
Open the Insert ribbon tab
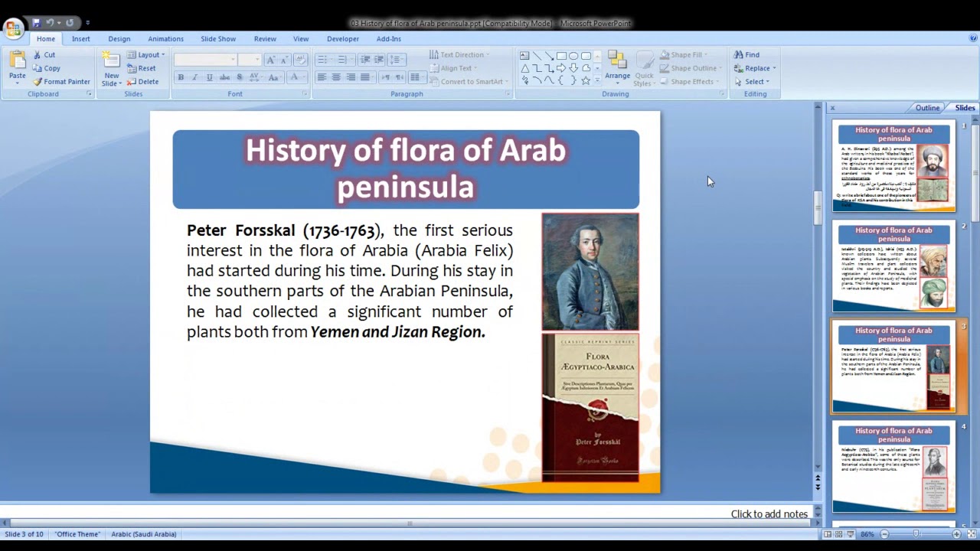coord(81,39)
